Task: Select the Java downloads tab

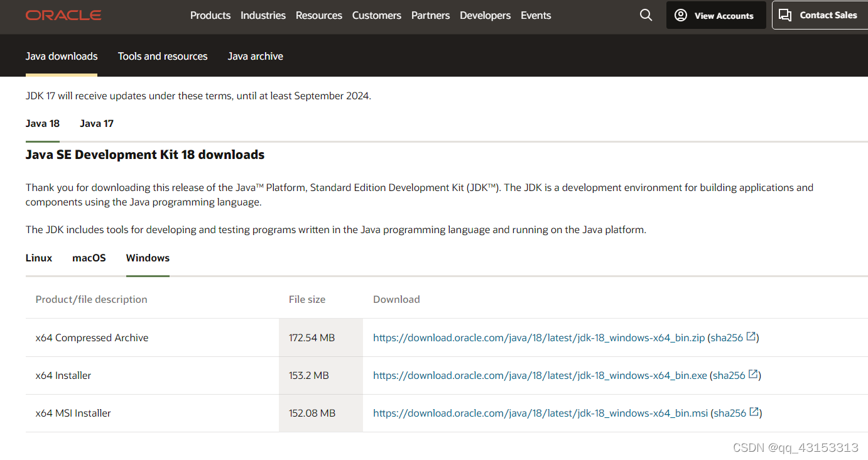Action: (62, 56)
